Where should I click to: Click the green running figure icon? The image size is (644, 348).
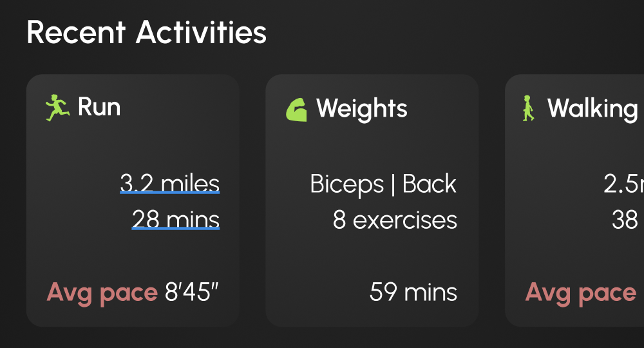57,108
